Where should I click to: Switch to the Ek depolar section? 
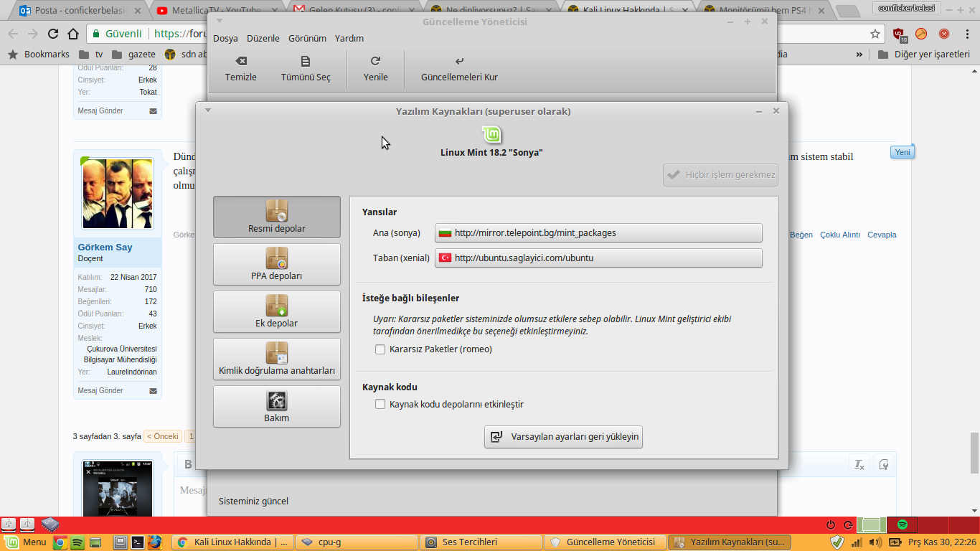277,311
